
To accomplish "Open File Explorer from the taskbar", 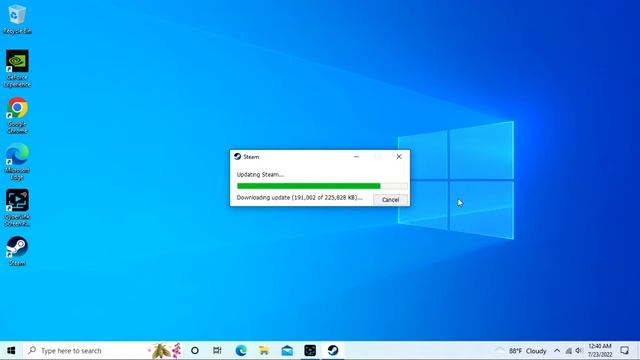I will pyautogui.click(x=264, y=351).
